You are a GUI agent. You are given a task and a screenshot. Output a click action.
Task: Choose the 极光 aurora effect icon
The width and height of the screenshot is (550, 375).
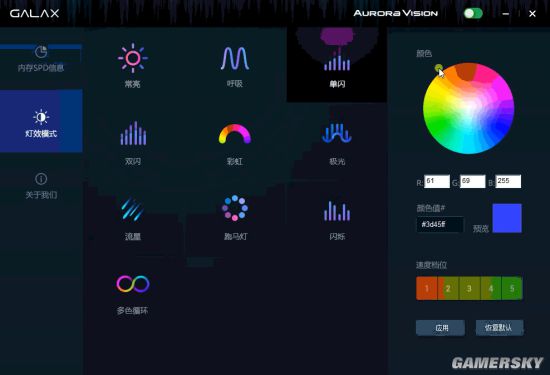tap(337, 134)
